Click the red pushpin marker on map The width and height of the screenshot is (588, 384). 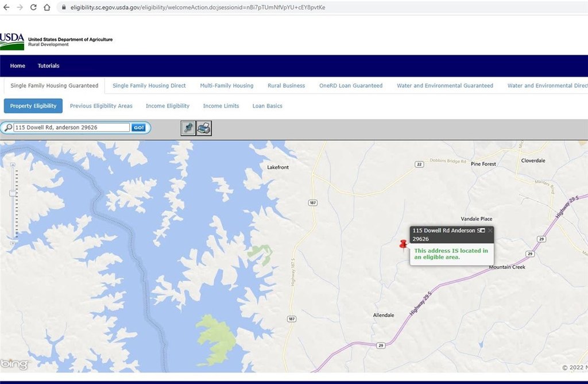(x=403, y=244)
